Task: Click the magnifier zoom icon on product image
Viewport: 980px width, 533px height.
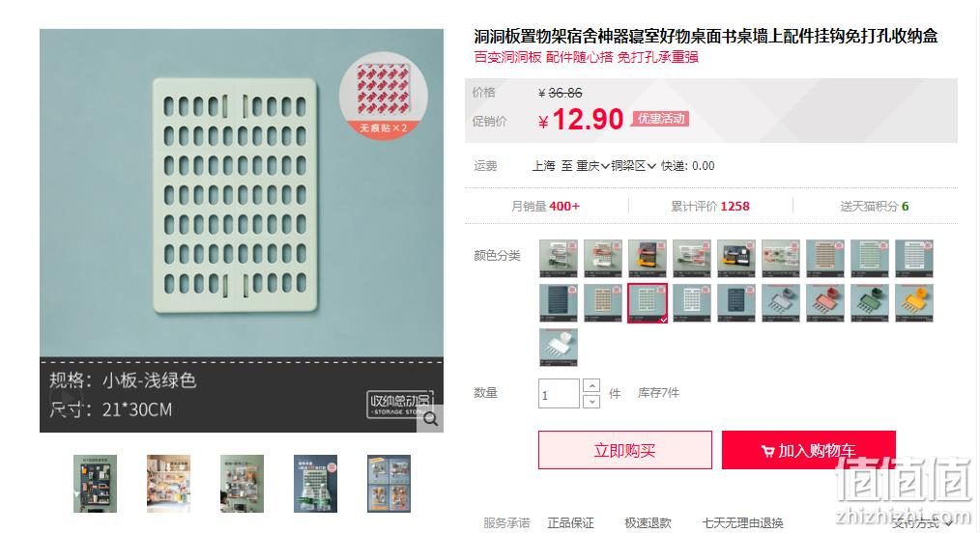Action: pyautogui.click(x=431, y=419)
